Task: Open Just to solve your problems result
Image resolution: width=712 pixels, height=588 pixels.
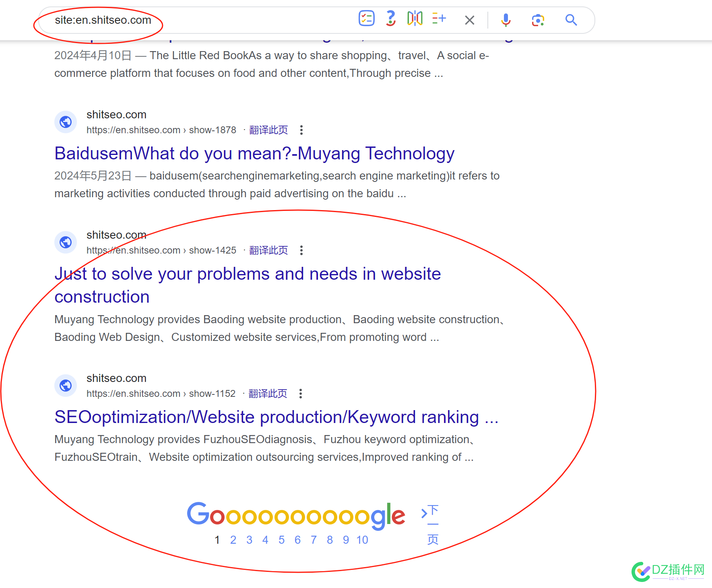Action: [x=248, y=285]
